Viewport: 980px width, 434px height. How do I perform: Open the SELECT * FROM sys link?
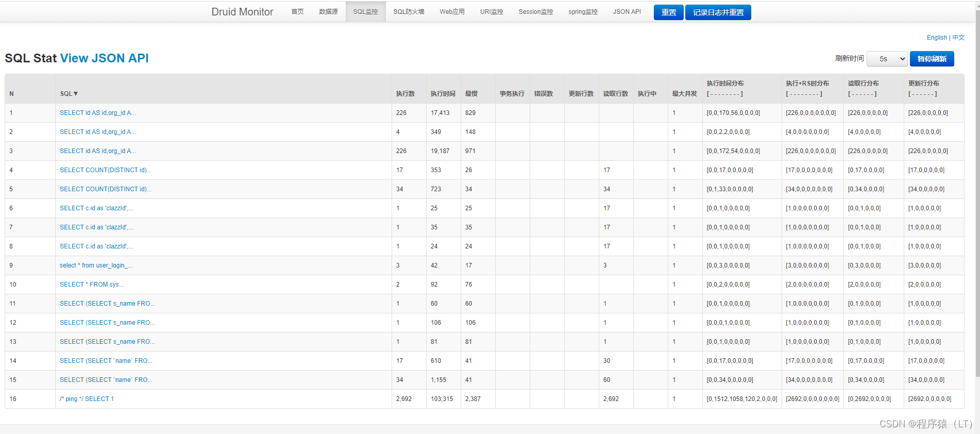(x=92, y=285)
